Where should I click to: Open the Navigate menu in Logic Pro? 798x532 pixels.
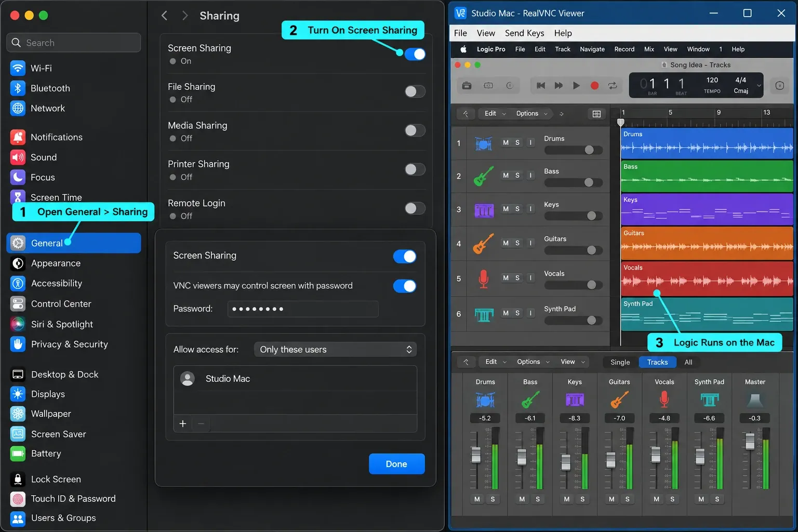592,49
